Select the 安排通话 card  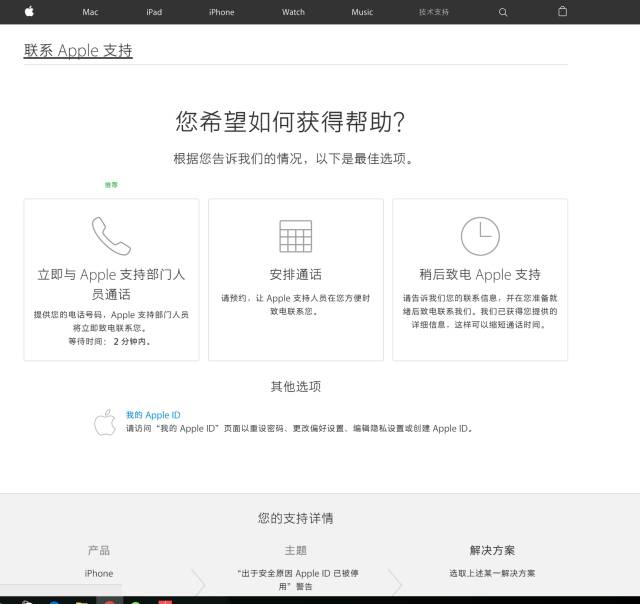click(x=296, y=280)
